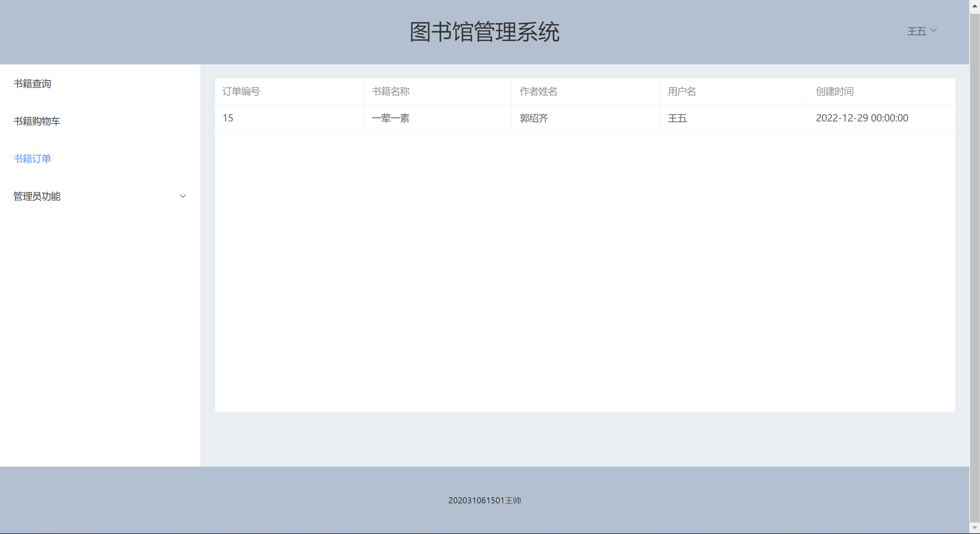Click the 图书馆管理系统 header title

click(x=485, y=32)
